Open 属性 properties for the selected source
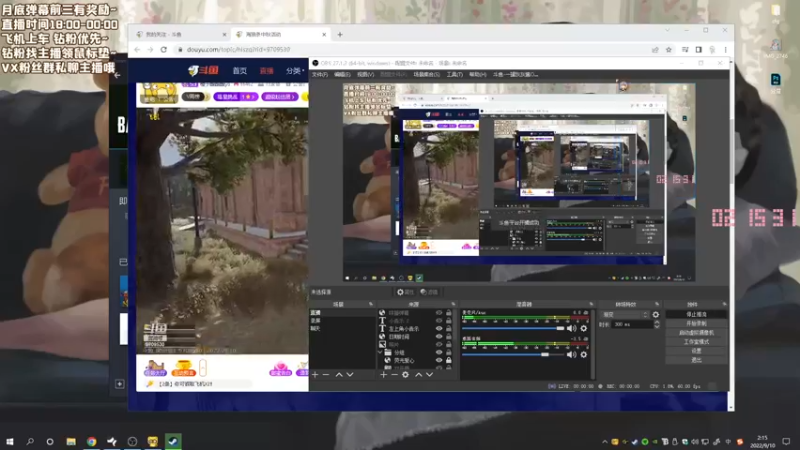Screen dimensions: 800x450 (406, 292)
